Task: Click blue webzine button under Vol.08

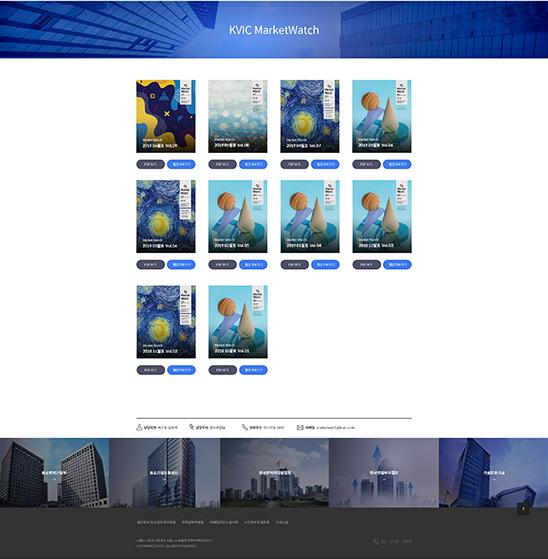Action: point(253,164)
